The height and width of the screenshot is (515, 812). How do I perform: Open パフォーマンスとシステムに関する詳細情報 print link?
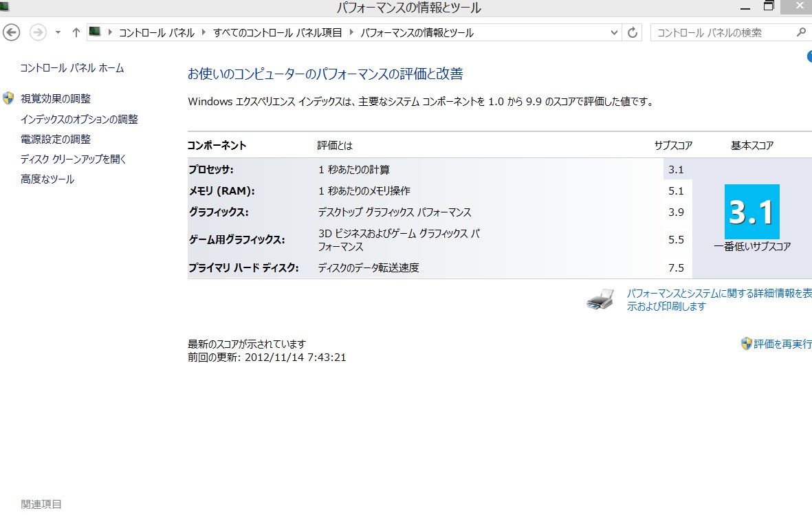(719, 300)
